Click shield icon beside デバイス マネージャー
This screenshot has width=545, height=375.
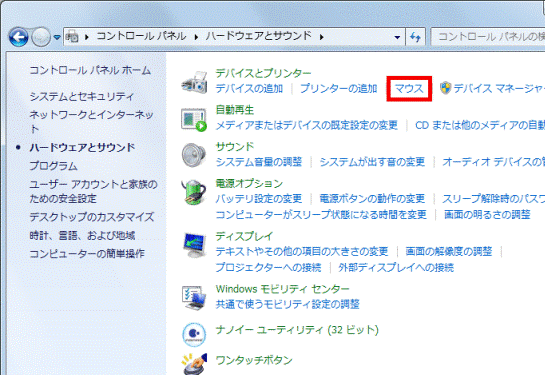(445, 88)
